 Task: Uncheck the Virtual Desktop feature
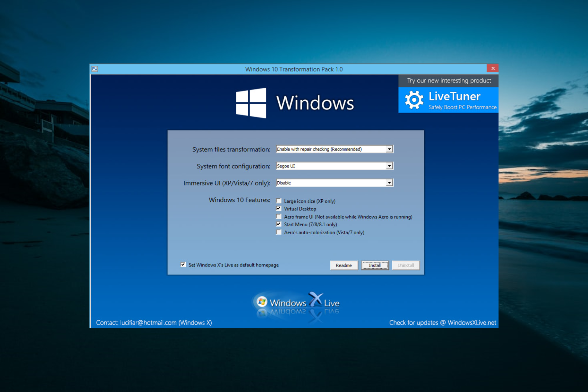(x=279, y=209)
